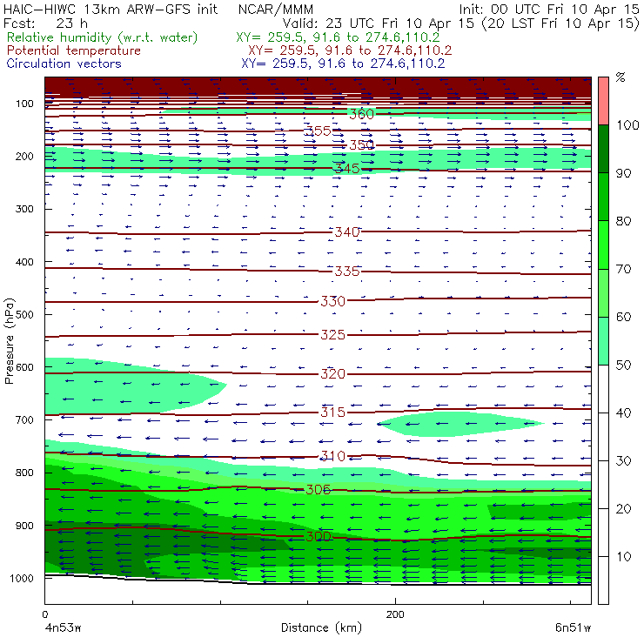Image resolution: width=644 pixels, height=644 pixels.
Task: Click the colorbar label 100
Action: click(x=627, y=125)
